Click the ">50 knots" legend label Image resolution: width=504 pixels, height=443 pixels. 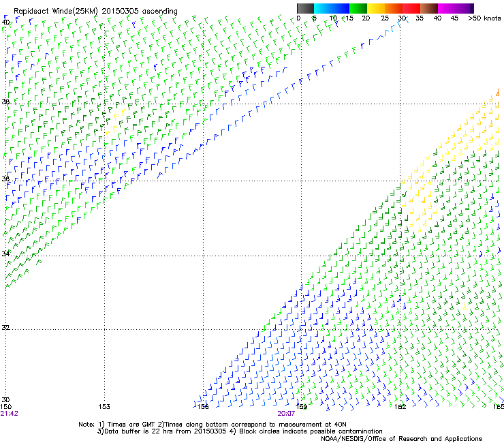(484, 18)
